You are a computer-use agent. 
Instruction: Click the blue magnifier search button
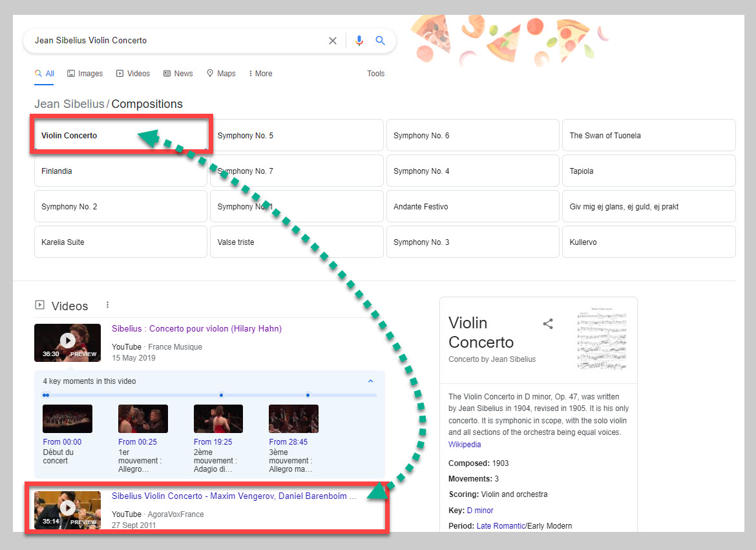tap(381, 41)
